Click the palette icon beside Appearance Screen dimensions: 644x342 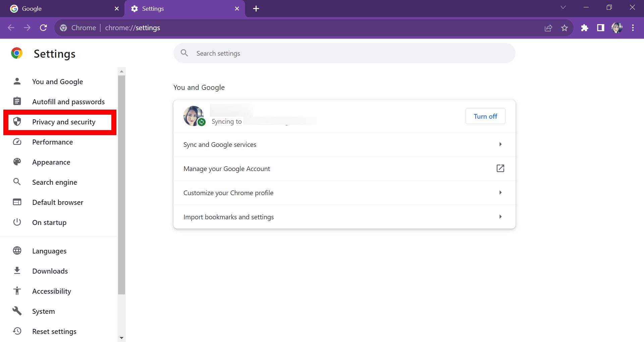[17, 162]
